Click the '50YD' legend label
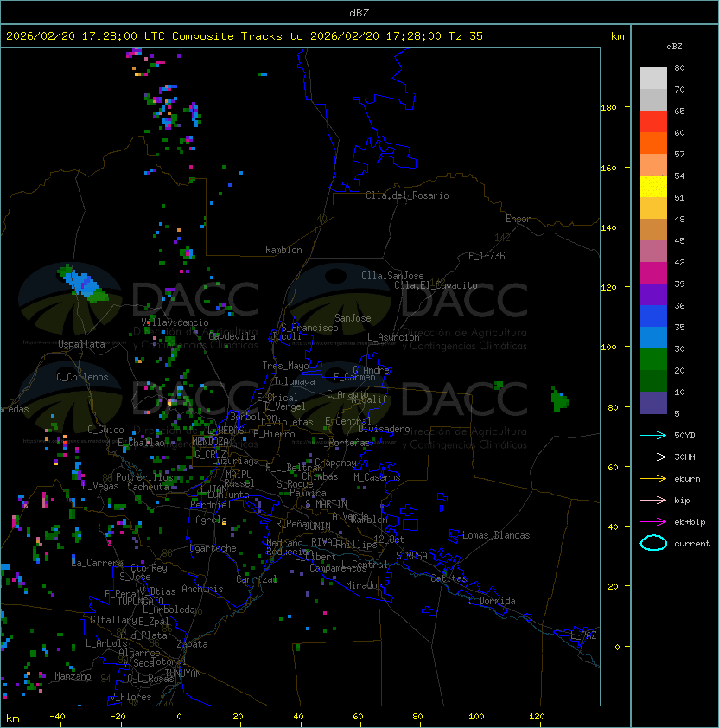This screenshot has height=728, width=719. point(684,435)
